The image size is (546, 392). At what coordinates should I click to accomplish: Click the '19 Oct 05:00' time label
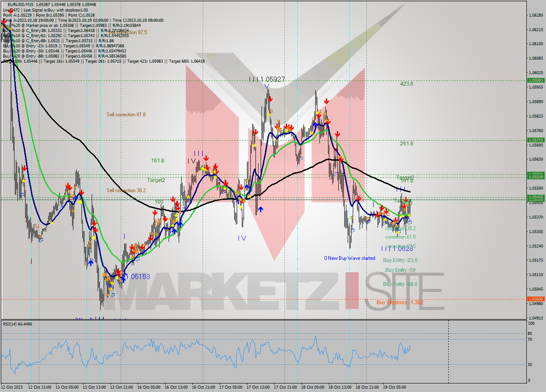(394, 387)
